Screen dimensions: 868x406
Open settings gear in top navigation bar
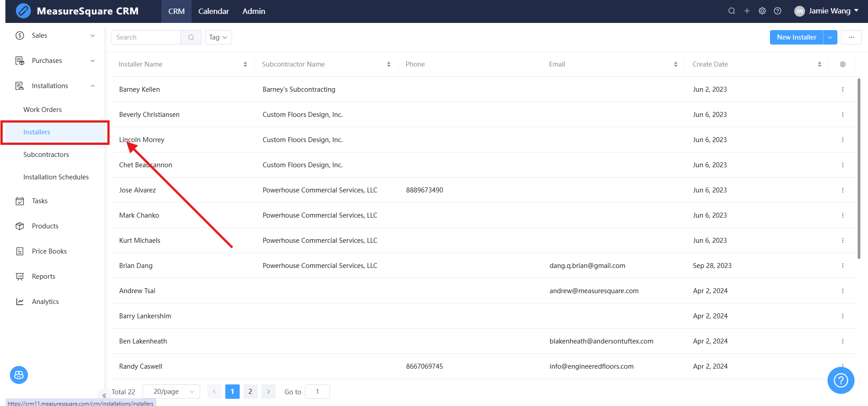pos(762,11)
